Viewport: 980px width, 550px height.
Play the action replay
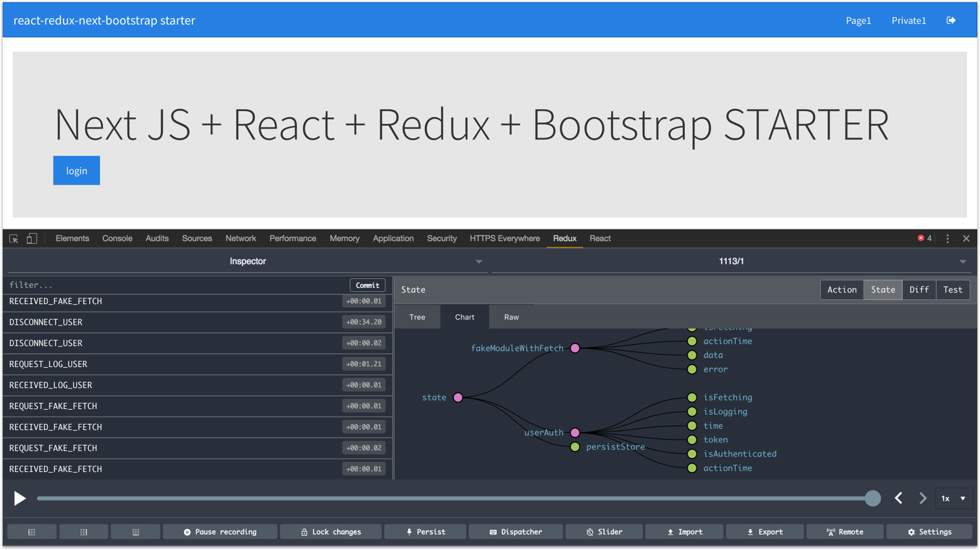(x=20, y=499)
